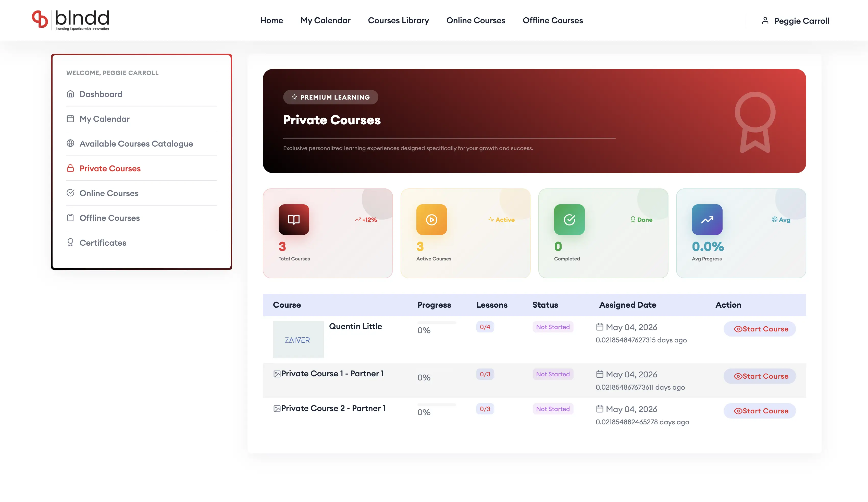Click the lock icon for Private Courses
Image resolution: width=868 pixels, height=502 pixels.
[x=70, y=168]
